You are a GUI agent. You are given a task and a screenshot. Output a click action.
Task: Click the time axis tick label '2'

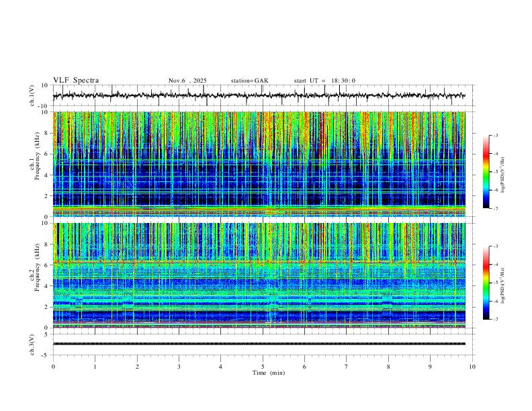(137, 367)
